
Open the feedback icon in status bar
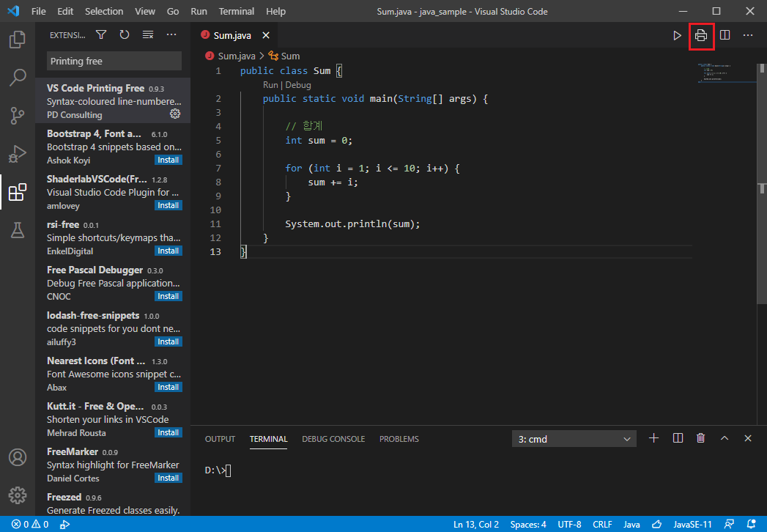[729, 524]
